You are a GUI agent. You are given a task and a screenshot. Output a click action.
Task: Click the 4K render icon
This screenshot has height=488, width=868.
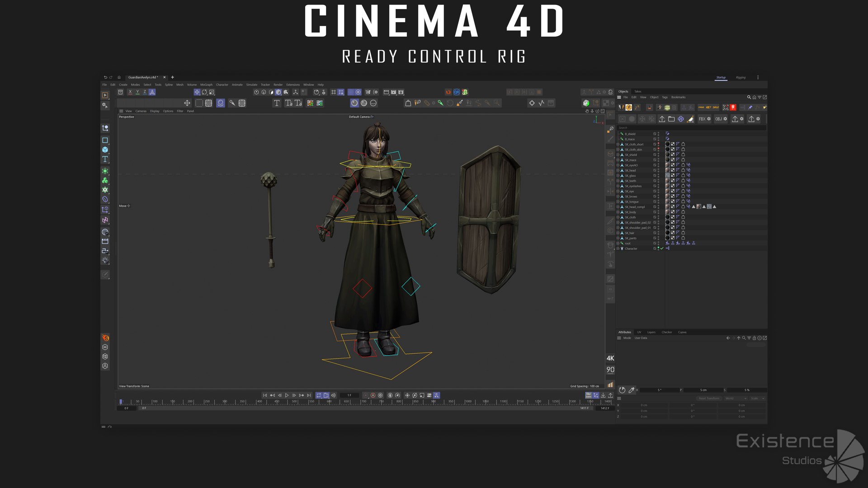click(x=610, y=358)
